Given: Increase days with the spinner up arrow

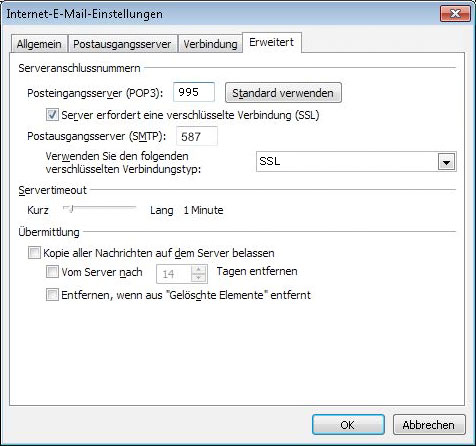Looking at the screenshot, I should (199, 270).
